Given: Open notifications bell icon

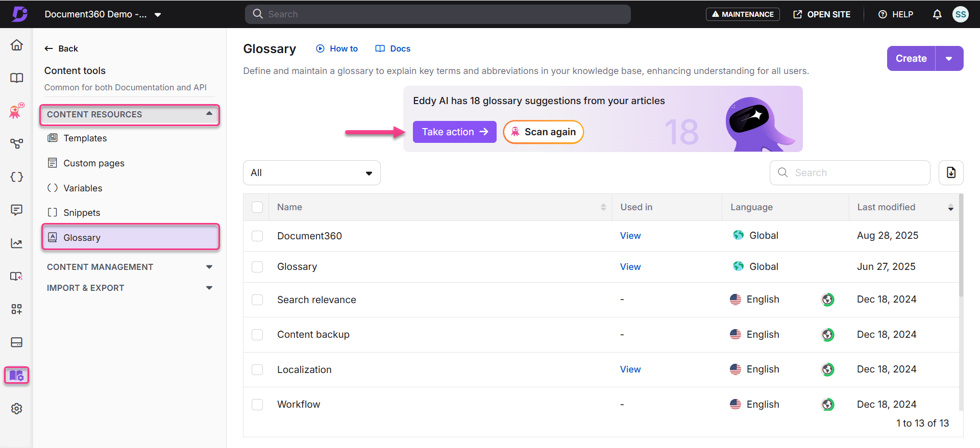Looking at the screenshot, I should 937,14.
